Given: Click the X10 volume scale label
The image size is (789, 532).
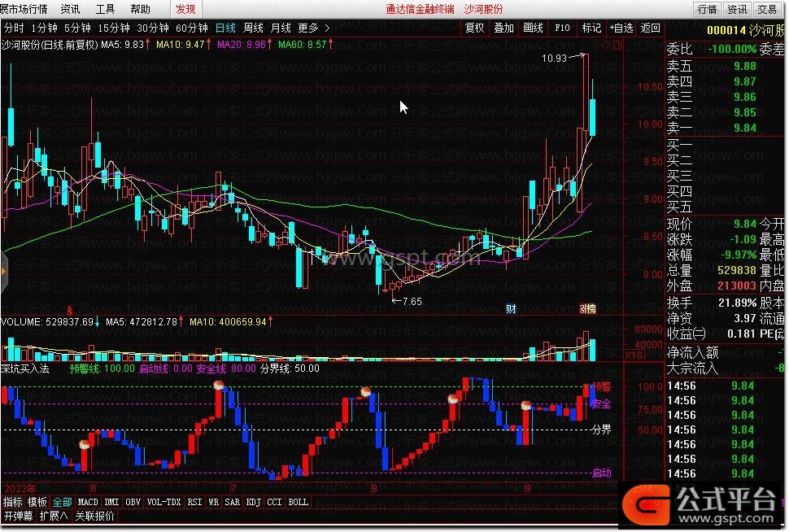Looking at the screenshot, I should 634,355.
